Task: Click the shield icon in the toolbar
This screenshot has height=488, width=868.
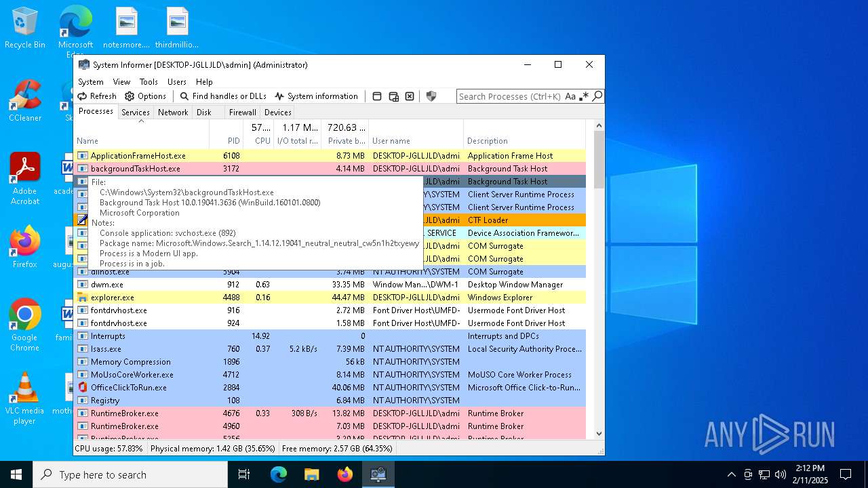Action: (431, 96)
